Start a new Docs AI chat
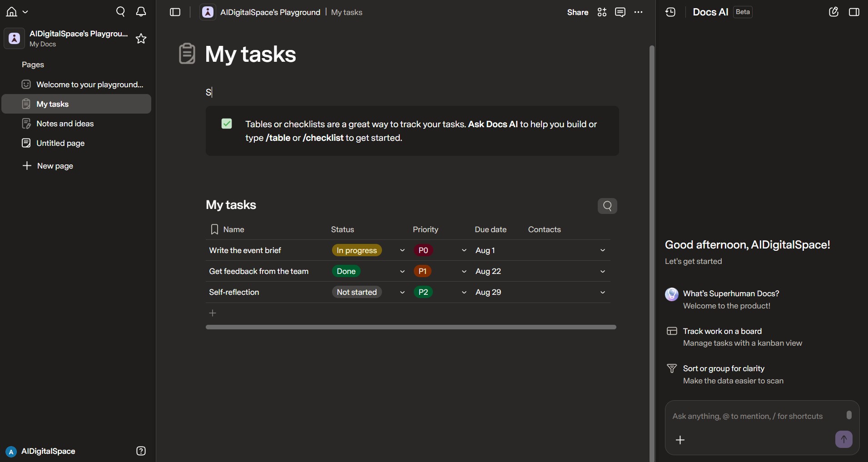This screenshot has width=868, height=462. tap(833, 12)
